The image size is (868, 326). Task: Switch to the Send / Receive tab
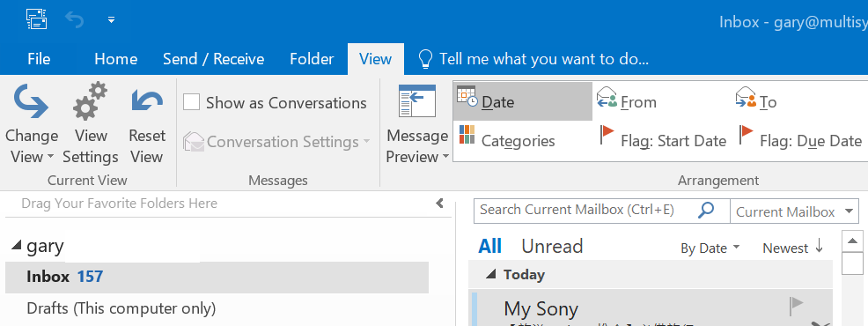[x=213, y=59]
